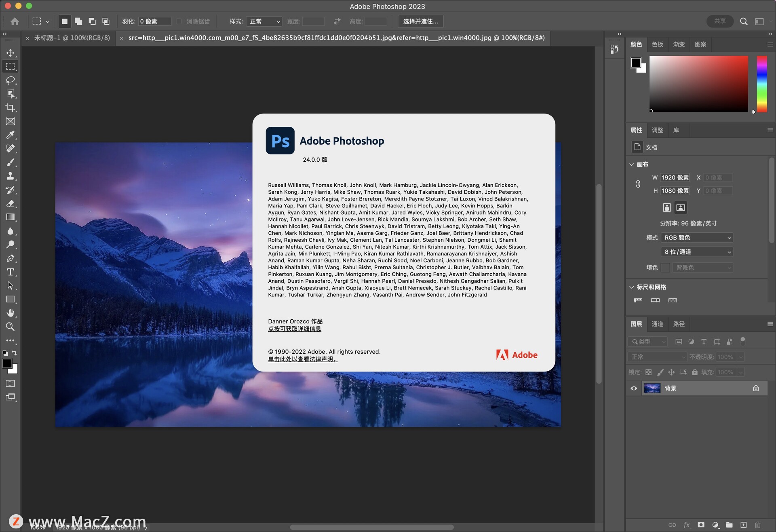
Task: Toggle visibility of the 背景 layer
Action: point(634,388)
